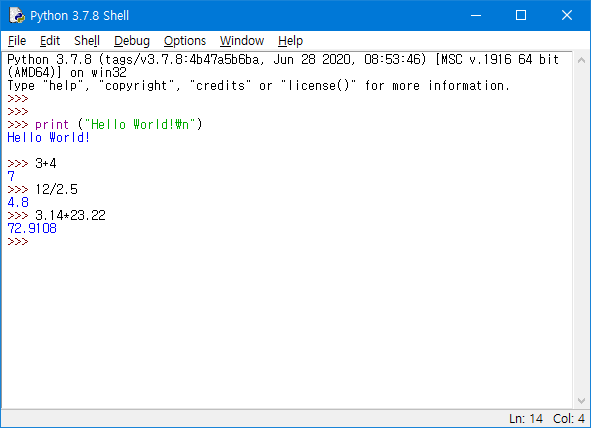Minimize the Python Shell window
This screenshot has width=591, height=428.
click(x=476, y=15)
